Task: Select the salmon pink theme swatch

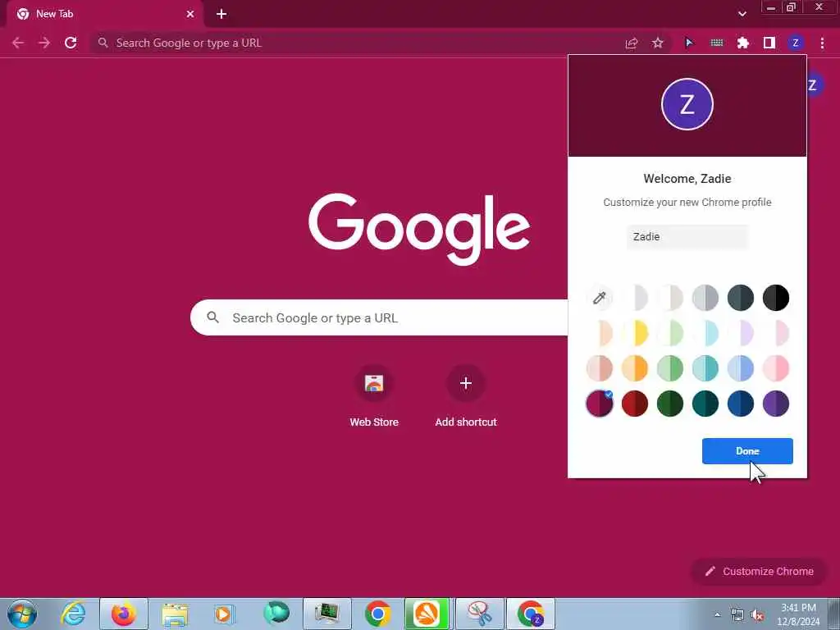Action: point(600,368)
